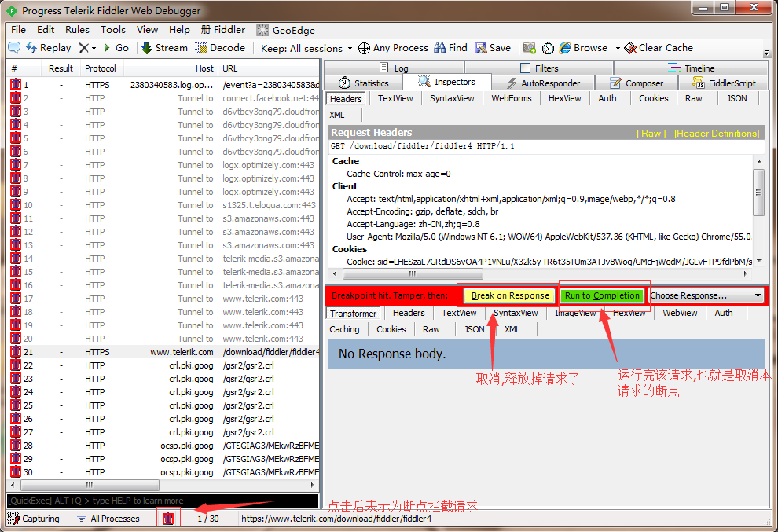Click breakpoint icon of session 30
Image resolution: width=778 pixels, height=532 pixels.
pyautogui.click(x=16, y=472)
